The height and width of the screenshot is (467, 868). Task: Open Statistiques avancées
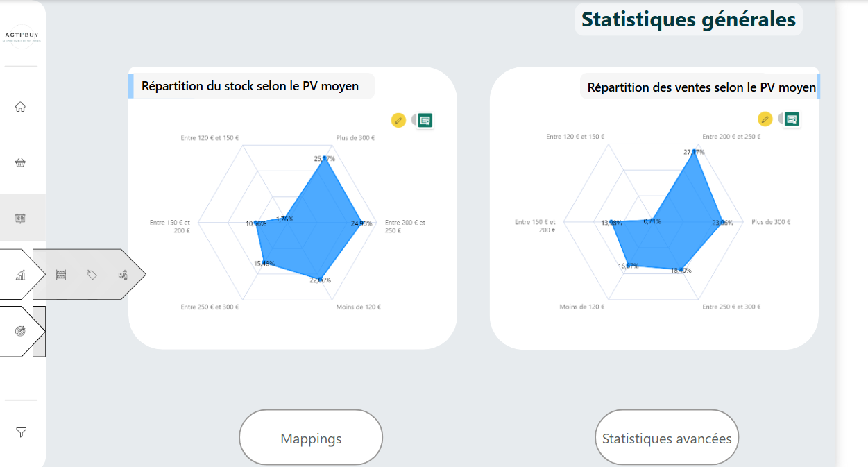(667, 438)
